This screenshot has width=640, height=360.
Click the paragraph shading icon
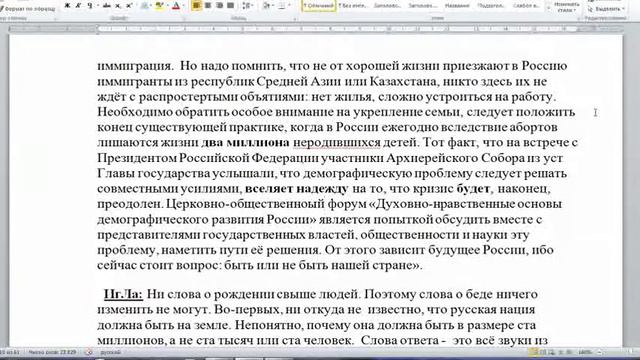pyautogui.click(x=266, y=5)
